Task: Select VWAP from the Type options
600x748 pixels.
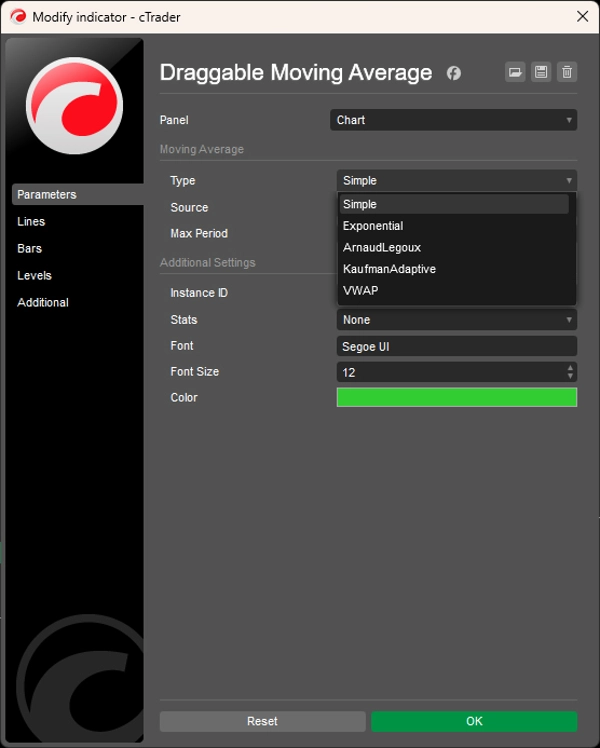Action: tap(361, 291)
